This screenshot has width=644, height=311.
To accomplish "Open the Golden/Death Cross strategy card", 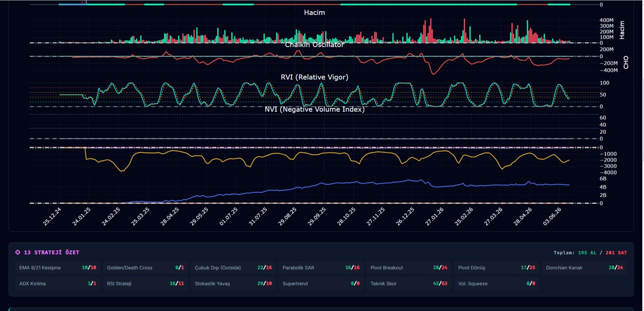I will click(145, 267).
